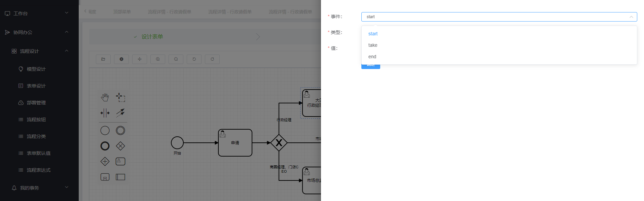This screenshot has width=644, height=201.
Task: Switch to 顶部菜单 tab
Action: pyautogui.click(x=122, y=12)
